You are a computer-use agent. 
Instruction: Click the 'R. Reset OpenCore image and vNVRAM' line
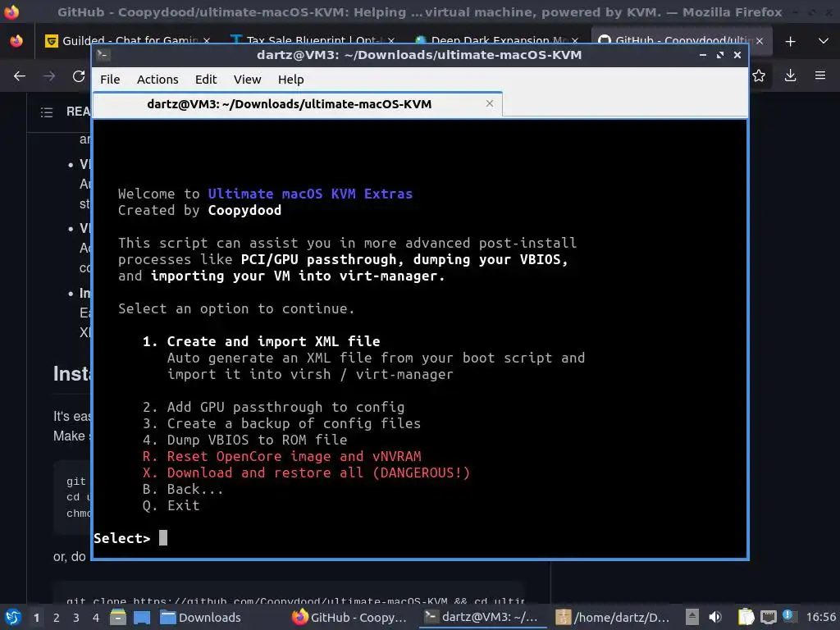coord(282,456)
